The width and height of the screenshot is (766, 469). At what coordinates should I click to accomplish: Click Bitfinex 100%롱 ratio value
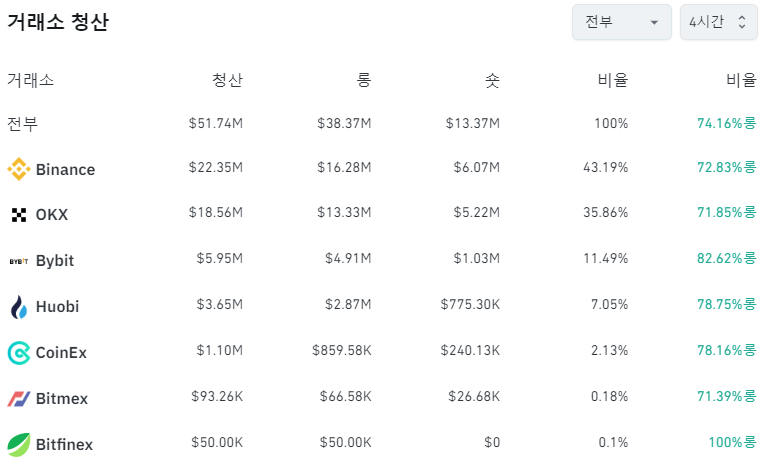(732, 443)
